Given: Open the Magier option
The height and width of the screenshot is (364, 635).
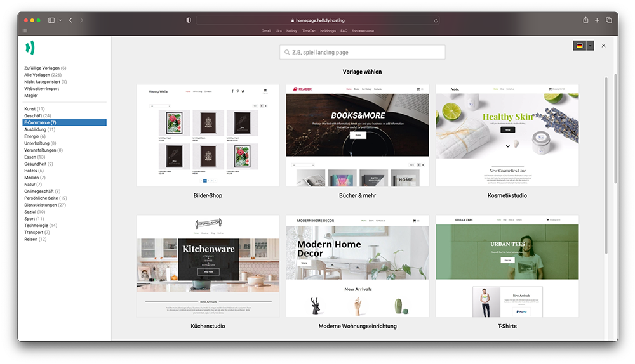Looking at the screenshot, I should tap(30, 96).
